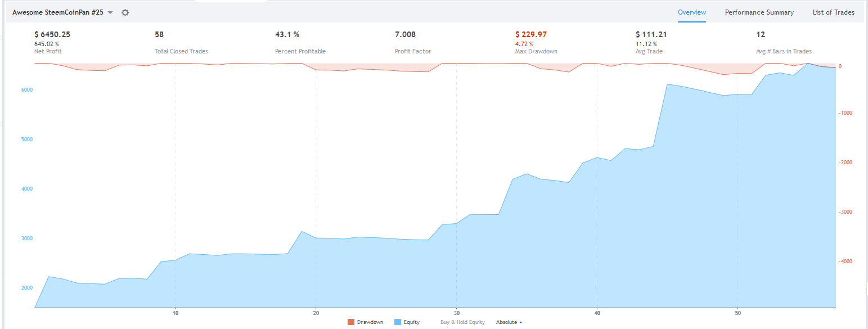Screen dimensions: 868x329
Task: Click the Awesome SteemCoinPan #25 strategy title
Action: coord(58,12)
